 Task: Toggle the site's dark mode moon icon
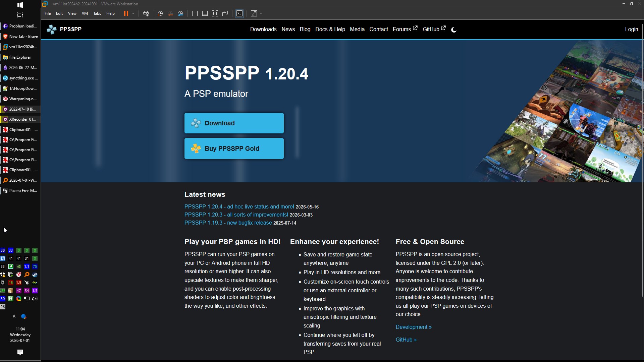tap(454, 30)
